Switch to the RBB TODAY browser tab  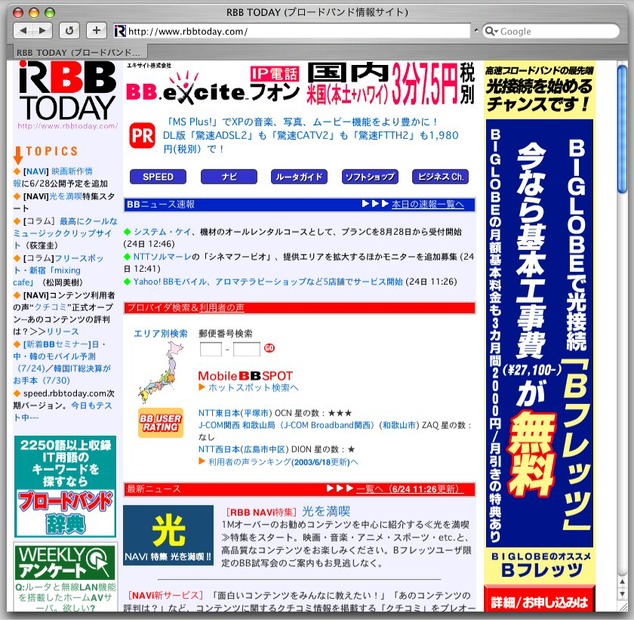coord(78,52)
